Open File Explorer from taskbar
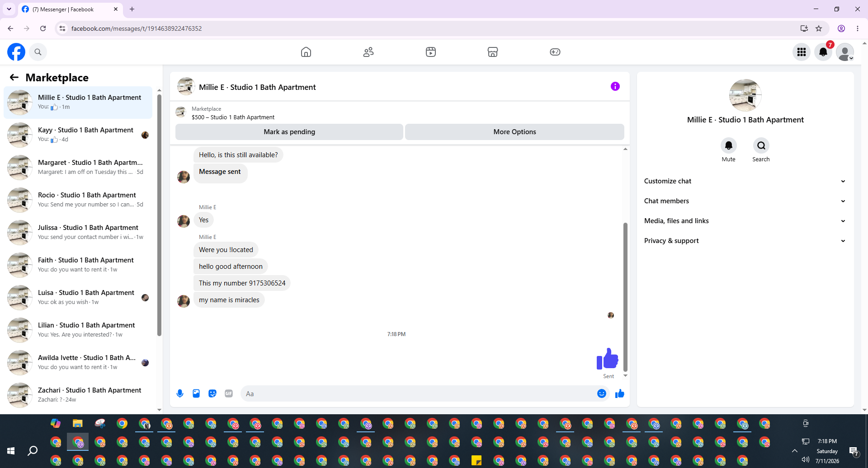 coord(78,423)
